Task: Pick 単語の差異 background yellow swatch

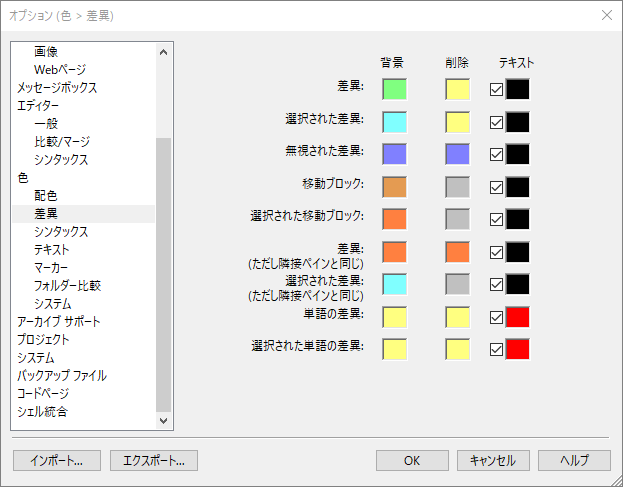Action: point(395,317)
